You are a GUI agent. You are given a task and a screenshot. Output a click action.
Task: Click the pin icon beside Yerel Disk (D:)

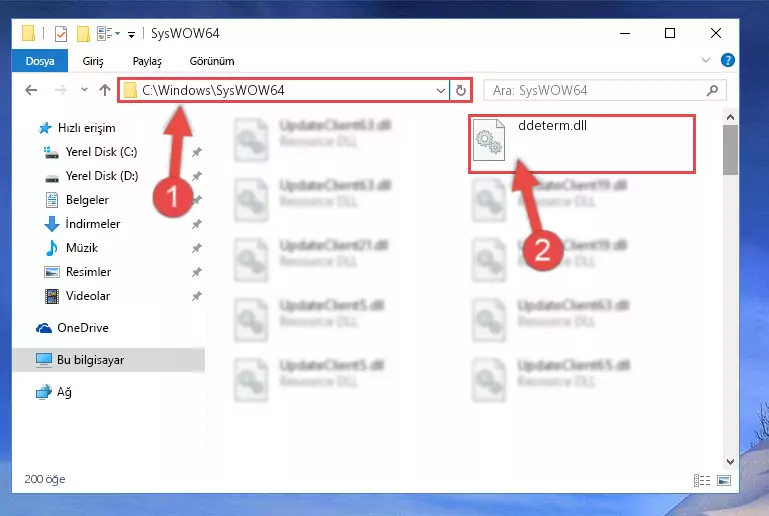197,176
